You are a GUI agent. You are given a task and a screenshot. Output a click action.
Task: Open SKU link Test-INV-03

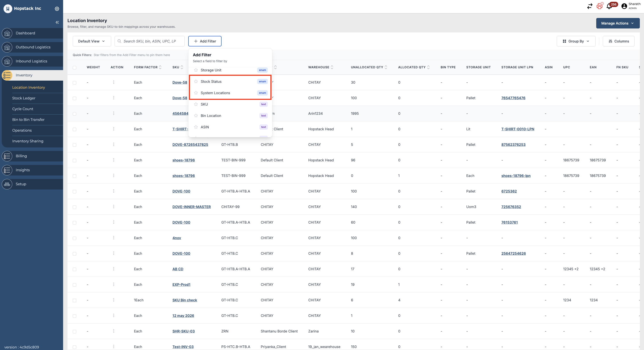click(183, 347)
